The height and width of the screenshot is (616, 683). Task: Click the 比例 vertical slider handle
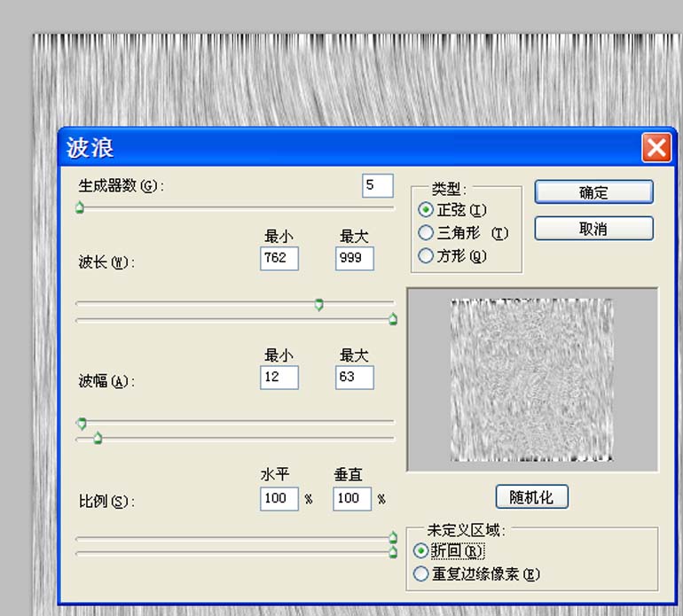point(393,552)
